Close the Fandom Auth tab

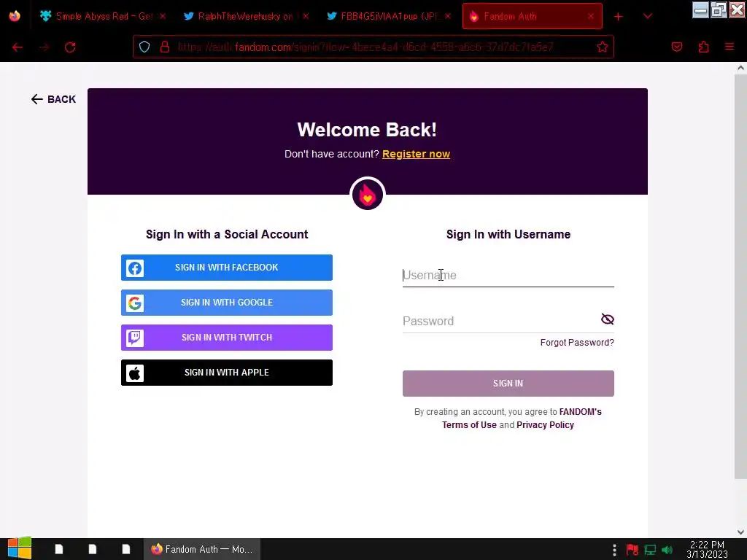[591, 16]
